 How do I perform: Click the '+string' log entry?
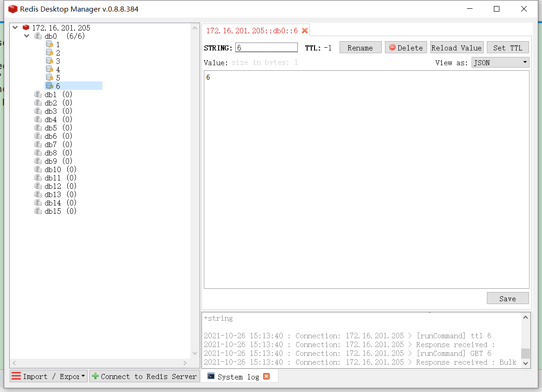[x=218, y=318]
